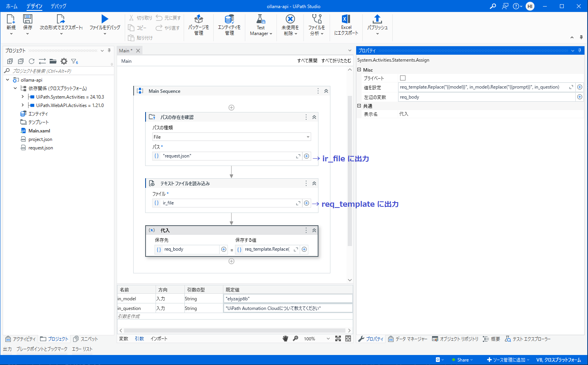The width and height of the screenshot is (588, 365).
Task: Expand UiPath.System.Activities dependency
Action: 23,97
